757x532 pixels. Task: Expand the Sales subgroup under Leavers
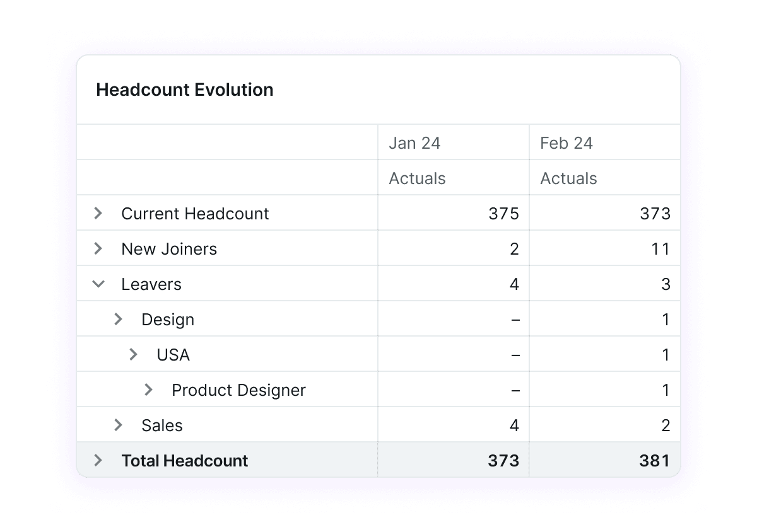pyautogui.click(x=118, y=425)
